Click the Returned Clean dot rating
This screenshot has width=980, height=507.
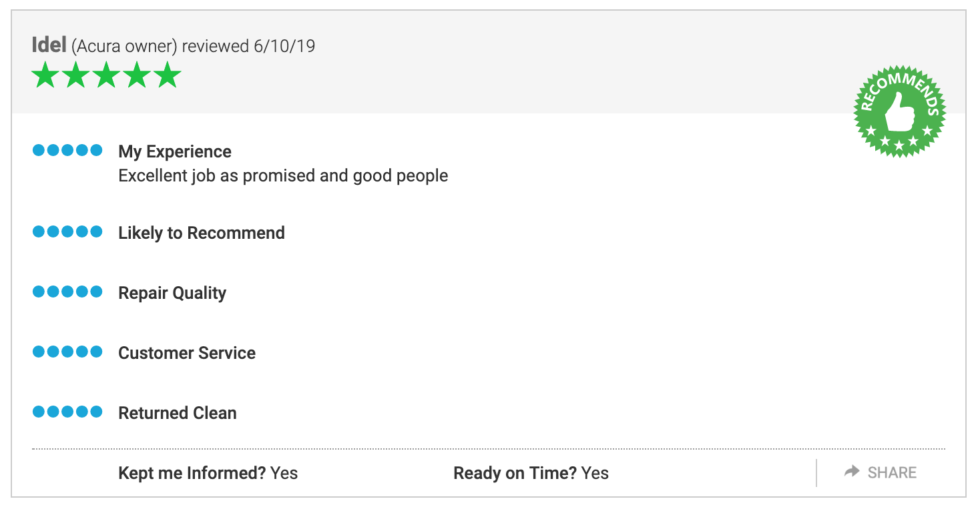click(x=67, y=412)
